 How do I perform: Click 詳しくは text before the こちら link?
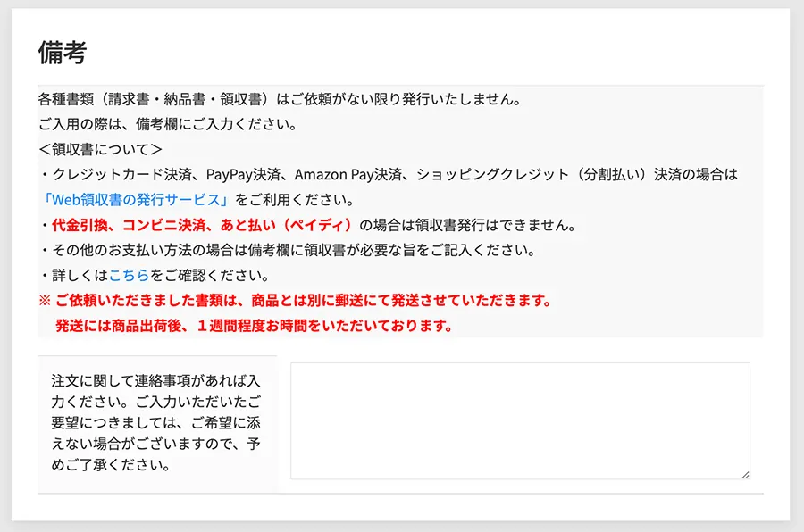click(x=80, y=276)
